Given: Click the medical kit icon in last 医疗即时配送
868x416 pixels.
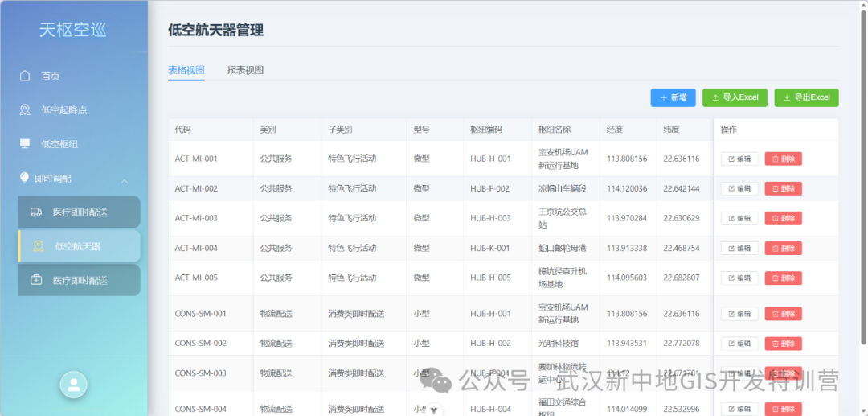Looking at the screenshot, I should point(36,280).
